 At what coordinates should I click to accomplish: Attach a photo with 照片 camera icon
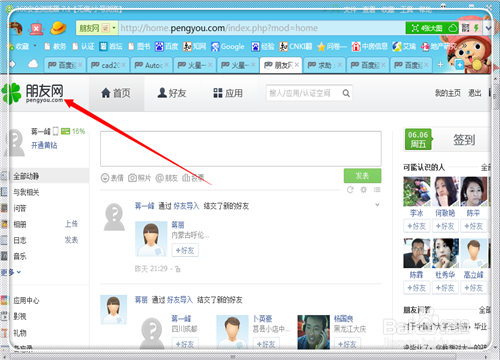point(140,178)
